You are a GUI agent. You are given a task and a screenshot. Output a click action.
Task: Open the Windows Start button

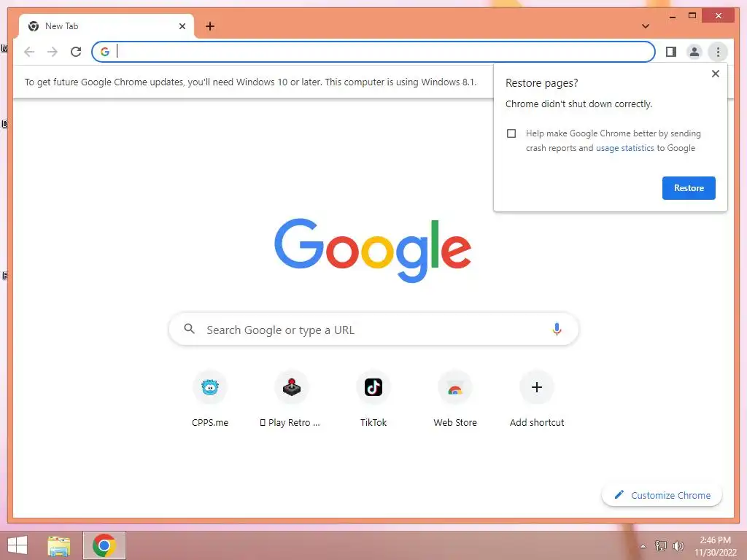(x=18, y=545)
